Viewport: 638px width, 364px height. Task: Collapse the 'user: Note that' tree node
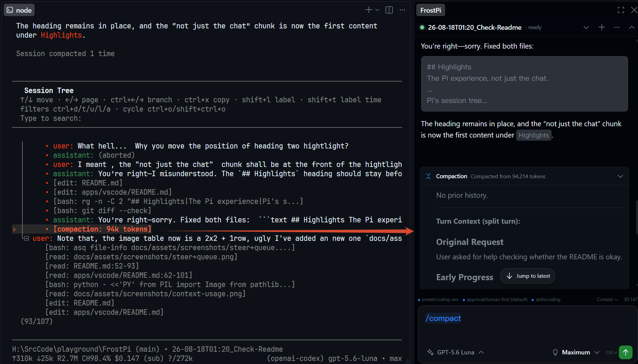pos(26,238)
